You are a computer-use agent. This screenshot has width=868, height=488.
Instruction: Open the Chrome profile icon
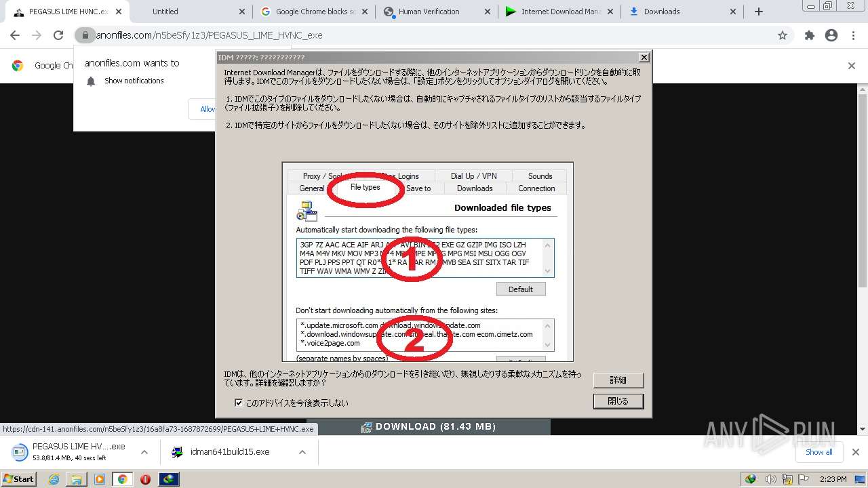point(831,35)
